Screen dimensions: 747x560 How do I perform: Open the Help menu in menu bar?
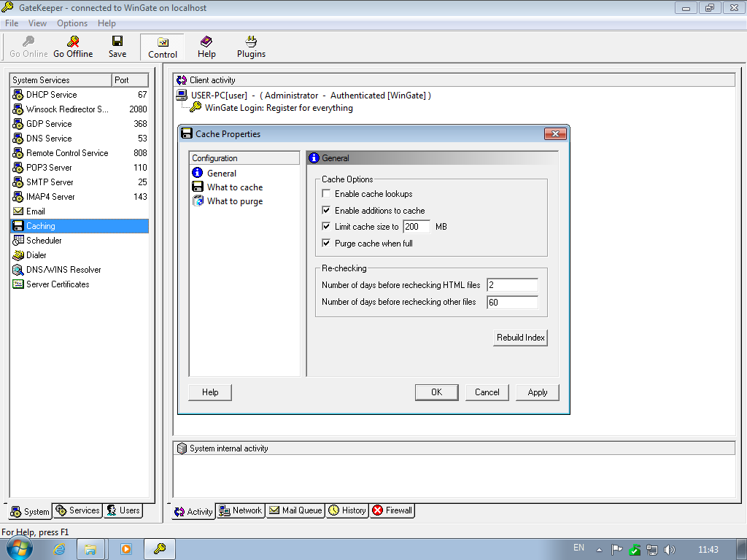[x=107, y=23]
